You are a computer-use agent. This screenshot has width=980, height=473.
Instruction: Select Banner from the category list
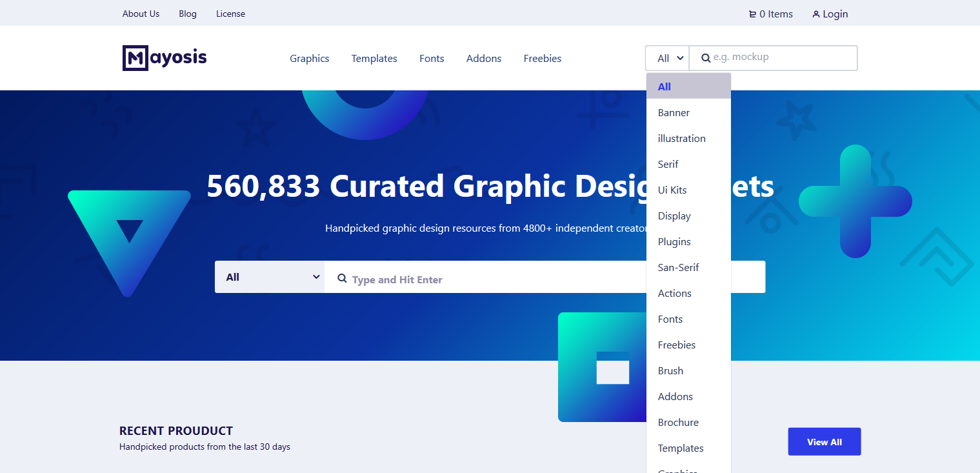[x=688, y=112]
